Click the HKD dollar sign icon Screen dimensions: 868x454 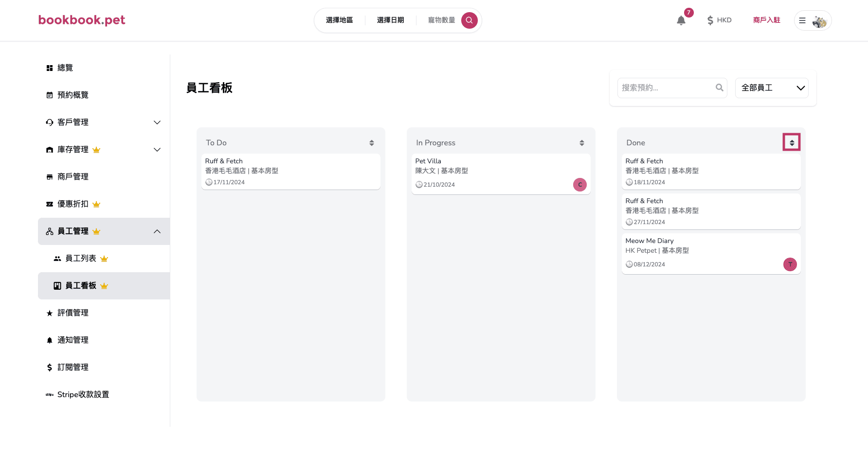click(x=710, y=20)
